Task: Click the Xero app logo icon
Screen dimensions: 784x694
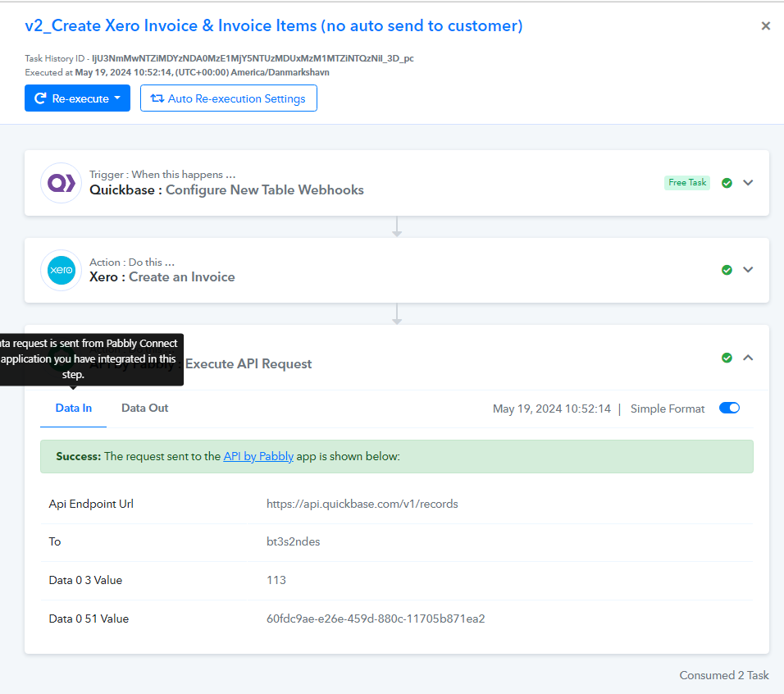Action: [61, 270]
